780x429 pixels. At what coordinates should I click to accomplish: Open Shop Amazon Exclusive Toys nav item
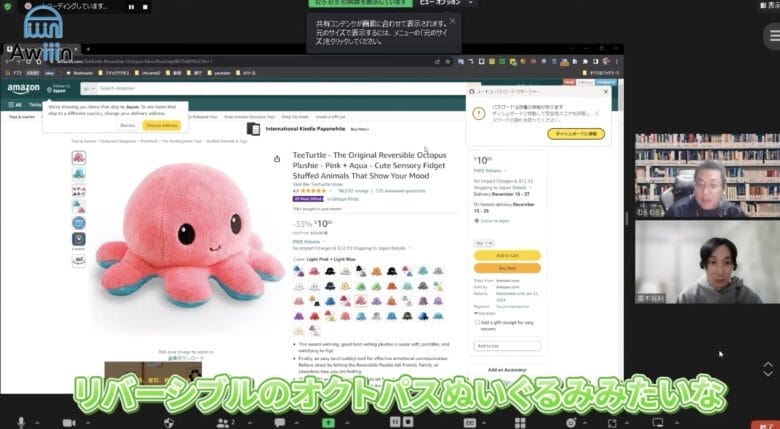click(250, 117)
